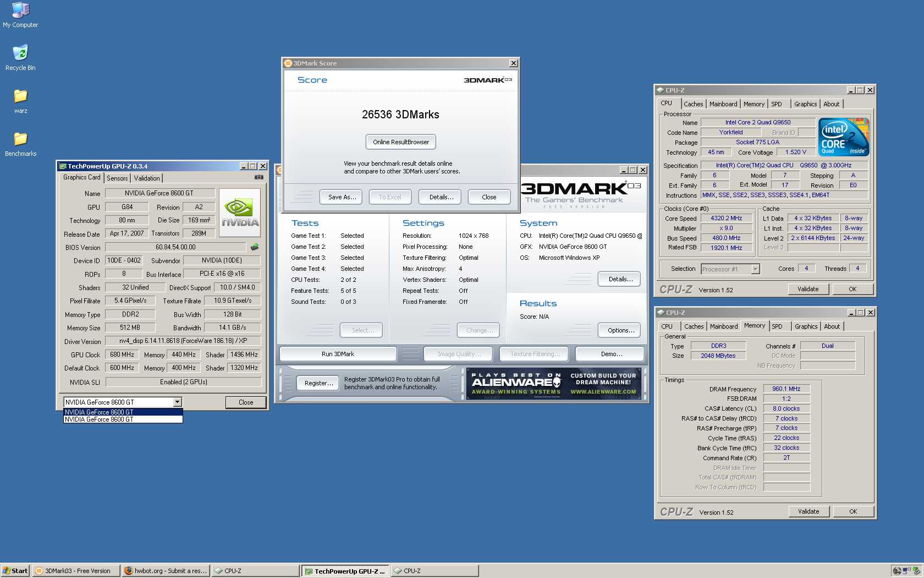Switch to 3DMark03 Free Version taskbar item

[x=76, y=571]
